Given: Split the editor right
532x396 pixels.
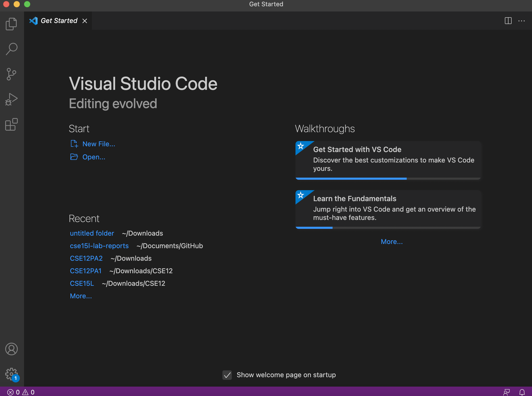Looking at the screenshot, I should click(508, 21).
